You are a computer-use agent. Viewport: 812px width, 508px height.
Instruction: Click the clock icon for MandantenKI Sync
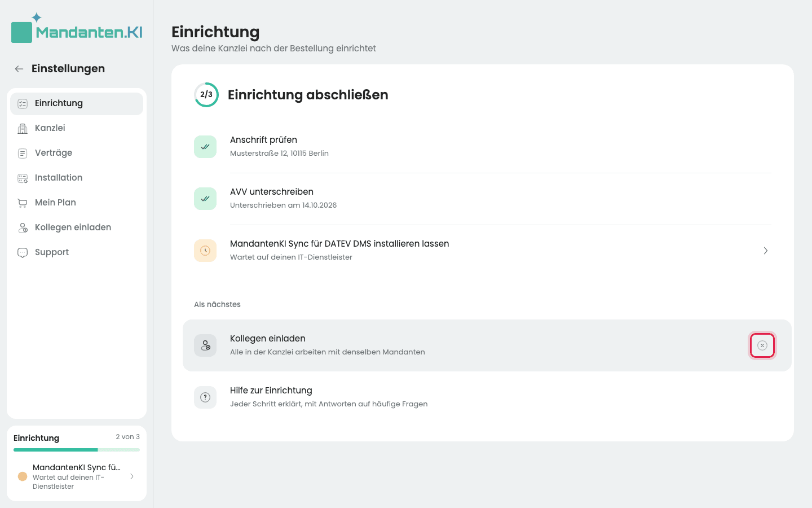[205, 251]
